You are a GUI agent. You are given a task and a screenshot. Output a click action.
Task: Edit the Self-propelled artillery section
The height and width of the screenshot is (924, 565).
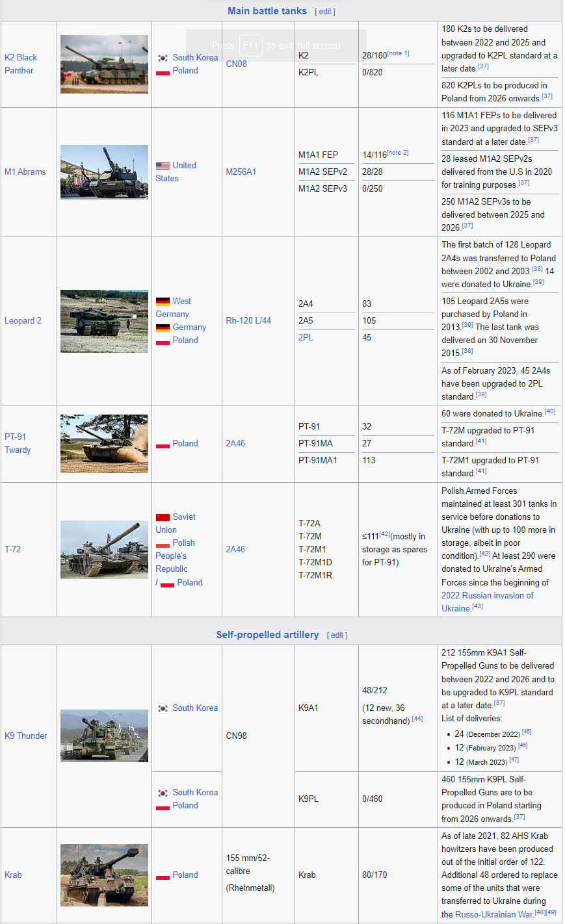pyautogui.click(x=337, y=635)
